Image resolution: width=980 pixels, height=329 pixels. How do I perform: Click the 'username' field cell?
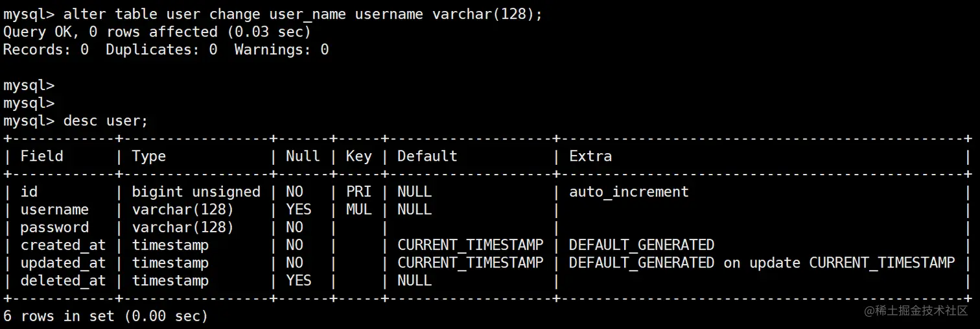(x=54, y=210)
